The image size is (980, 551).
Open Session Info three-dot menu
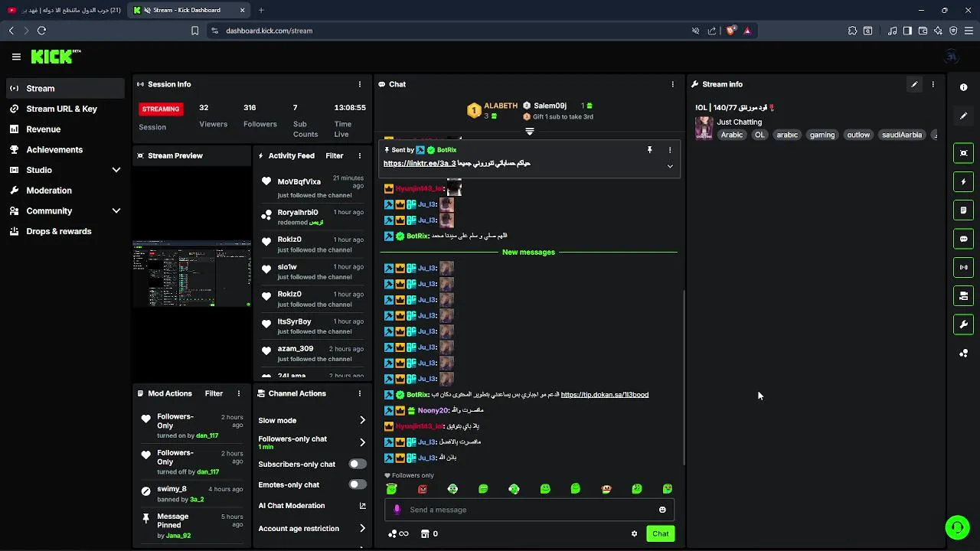click(360, 84)
